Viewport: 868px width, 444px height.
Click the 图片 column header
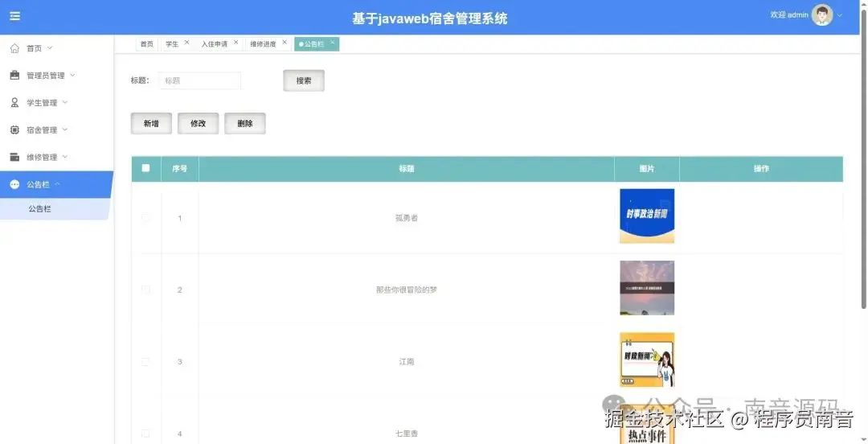pos(647,168)
